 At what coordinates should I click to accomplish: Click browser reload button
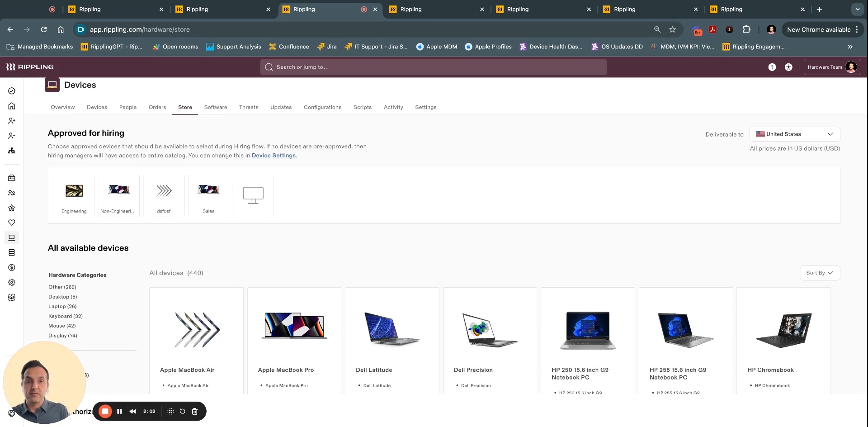pos(44,29)
